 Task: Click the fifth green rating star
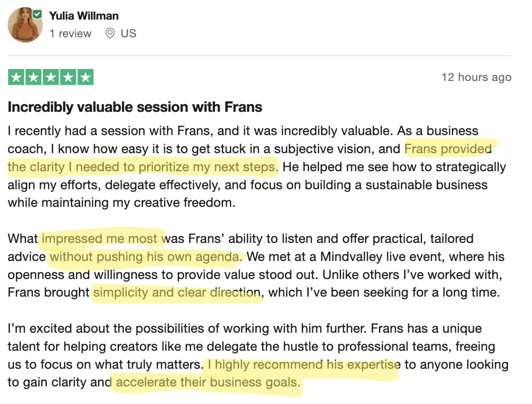(85, 77)
